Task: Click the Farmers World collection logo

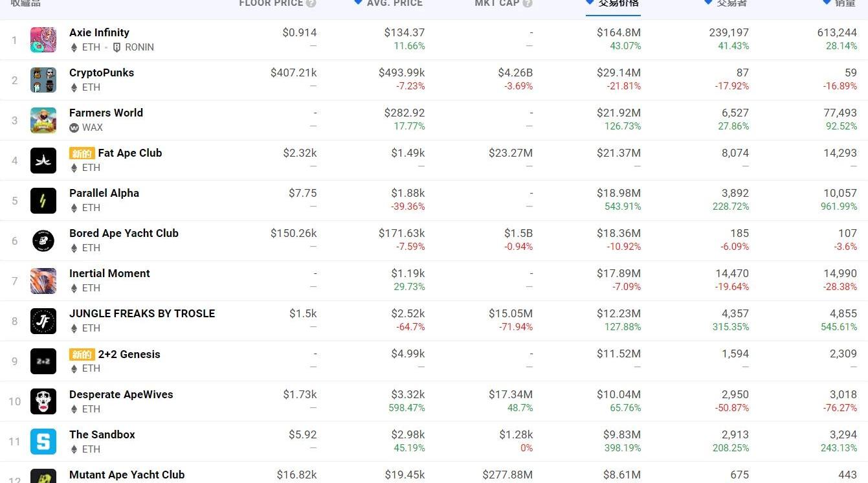Action: 43,120
